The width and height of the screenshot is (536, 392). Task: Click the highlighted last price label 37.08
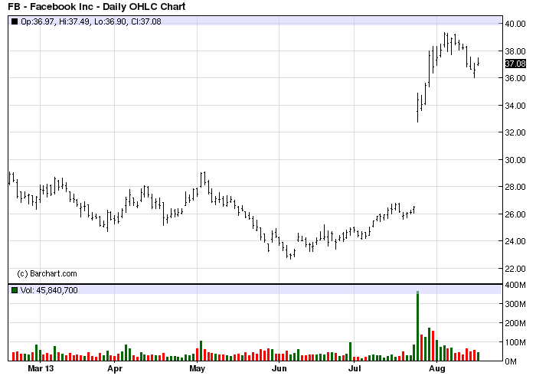[515, 64]
